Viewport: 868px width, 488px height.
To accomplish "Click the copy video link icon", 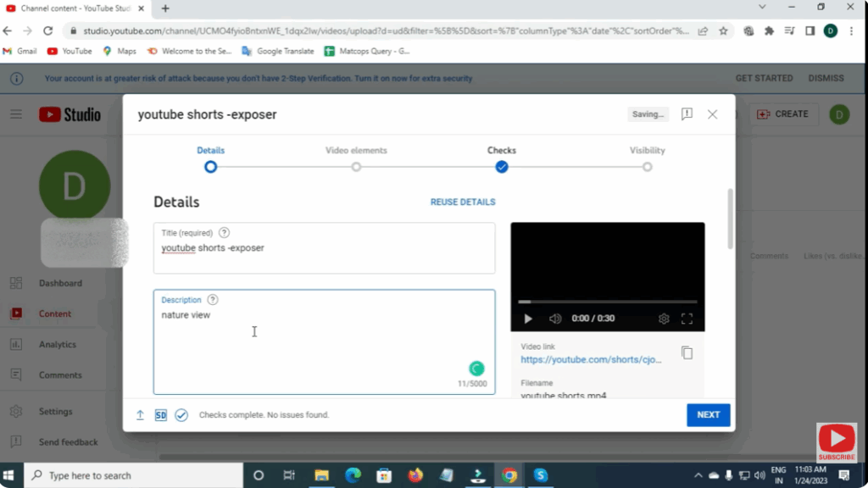I will coord(687,353).
